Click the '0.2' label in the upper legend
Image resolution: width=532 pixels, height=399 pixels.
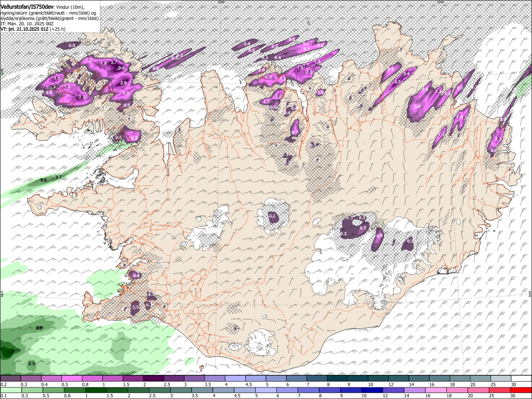click(3, 384)
